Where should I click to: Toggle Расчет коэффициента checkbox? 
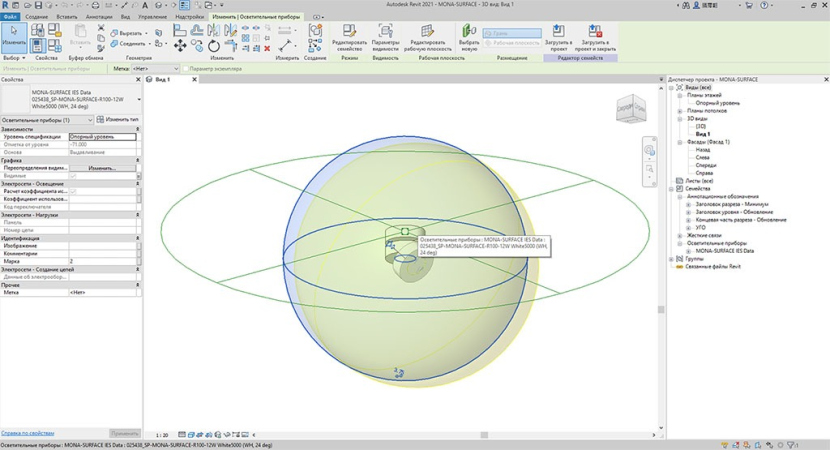[x=72, y=191]
